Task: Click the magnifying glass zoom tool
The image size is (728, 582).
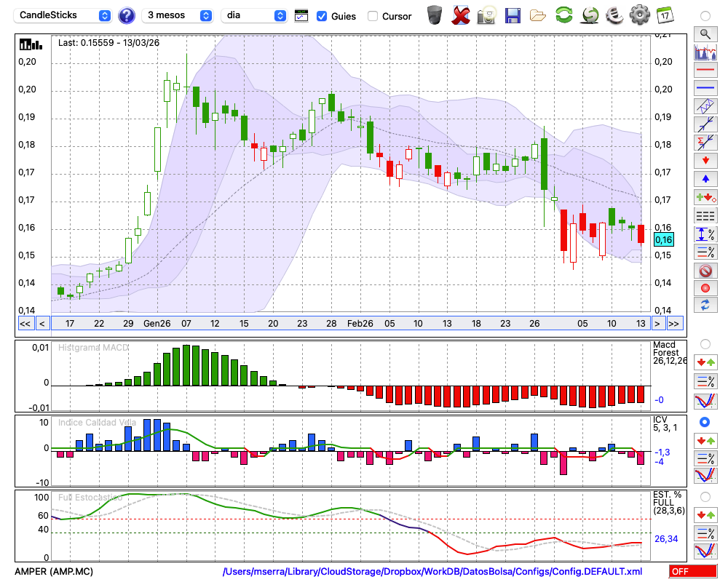Action: 705,33
